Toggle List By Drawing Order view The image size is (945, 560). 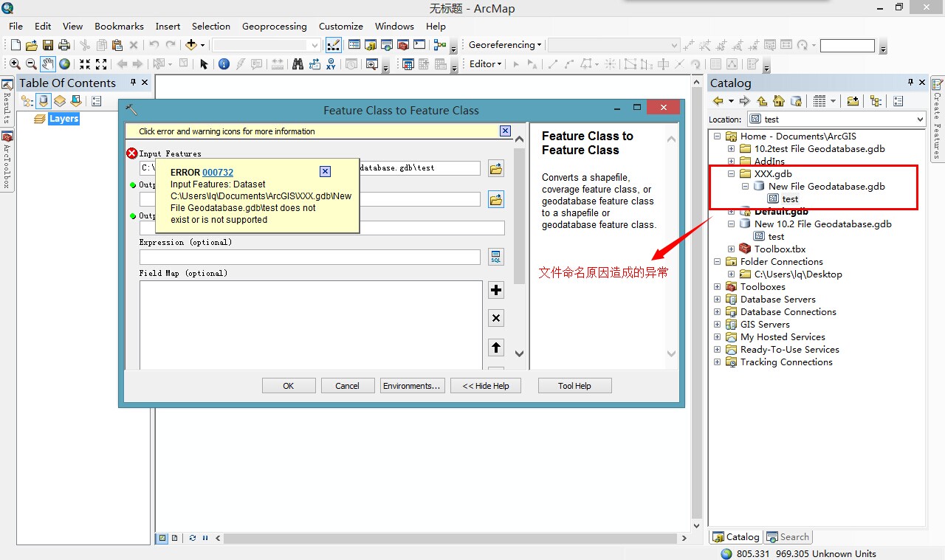point(27,101)
